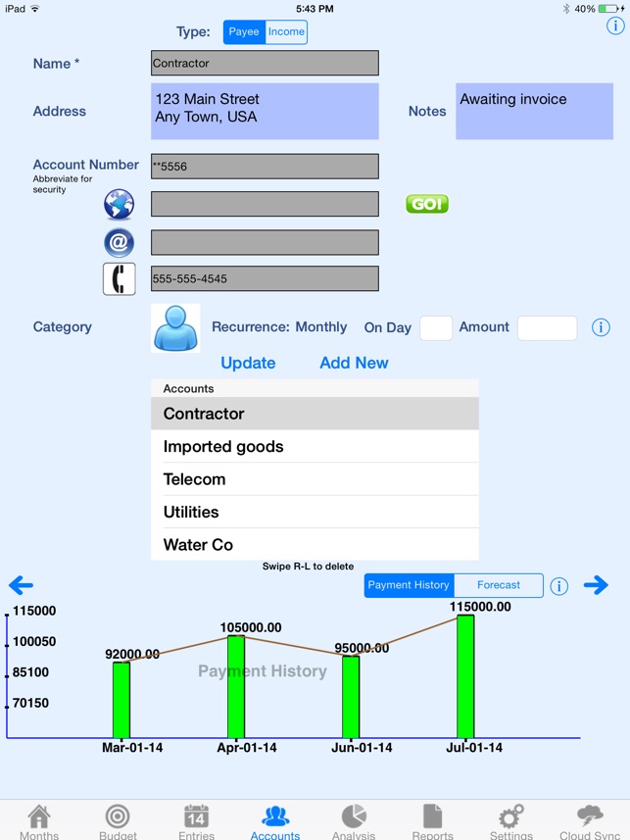Viewport: 630px width, 840px height.
Task: Tap the Mar-01-14 chart bar
Action: pyautogui.click(x=121, y=700)
